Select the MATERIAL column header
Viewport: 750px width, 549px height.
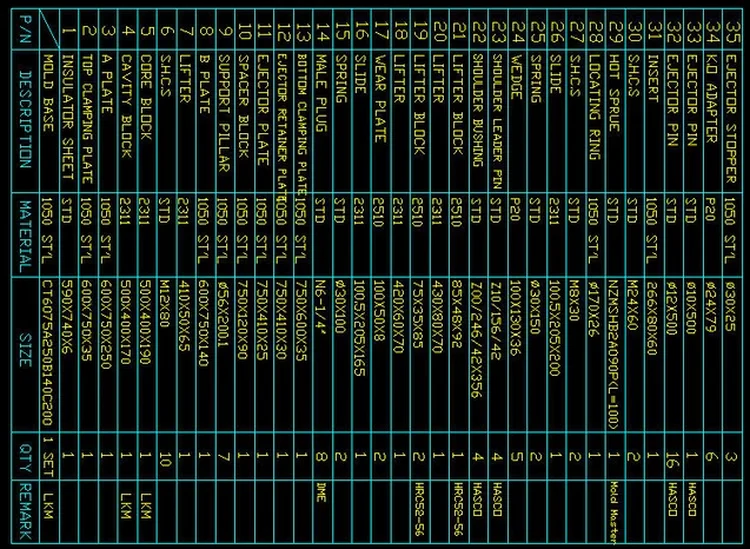pos(26,236)
